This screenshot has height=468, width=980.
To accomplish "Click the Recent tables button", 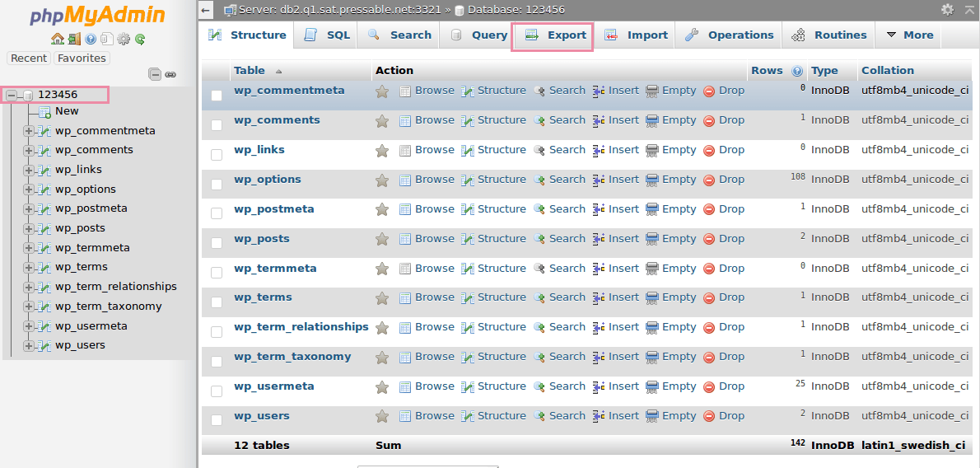I will 29,58.
